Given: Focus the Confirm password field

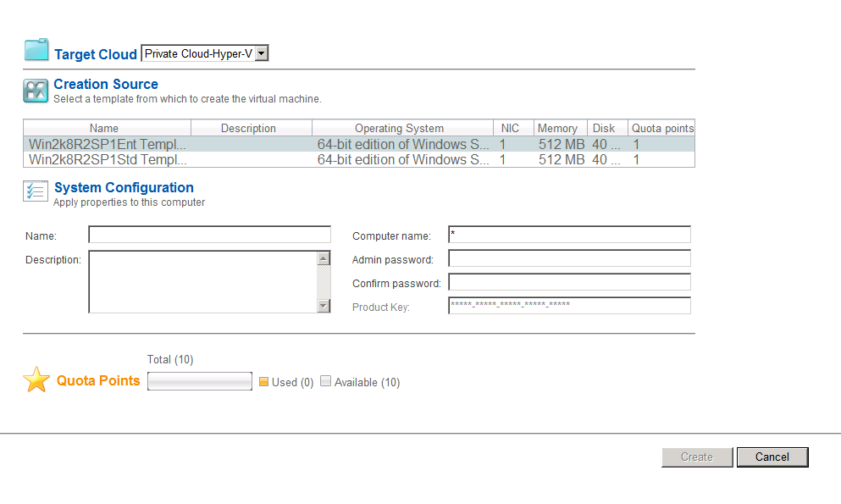Looking at the screenshot, I should click(x=570, y=282).
